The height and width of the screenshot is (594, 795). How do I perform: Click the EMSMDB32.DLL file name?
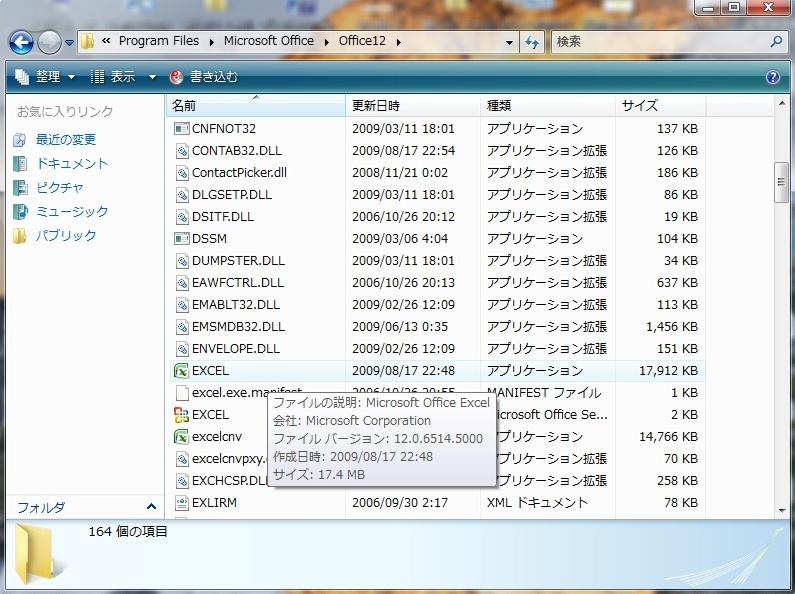pyautogui.click(x=238, y=327)
